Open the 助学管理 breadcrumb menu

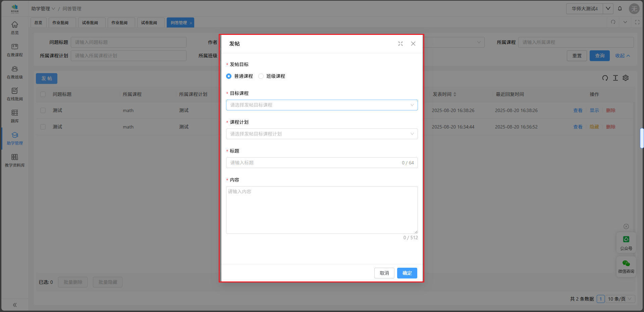pyautogui.click(x=43, y=9)
